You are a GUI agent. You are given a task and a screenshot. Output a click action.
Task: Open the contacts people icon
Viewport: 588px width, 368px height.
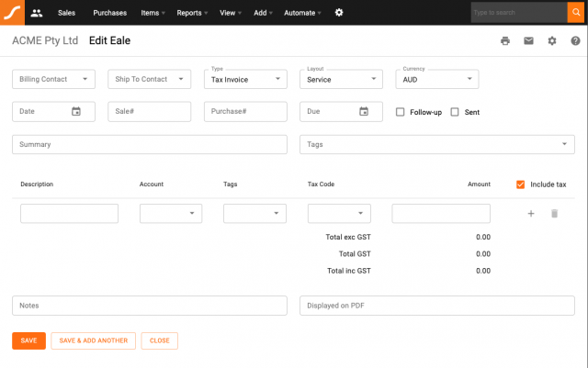pos(37,13)
